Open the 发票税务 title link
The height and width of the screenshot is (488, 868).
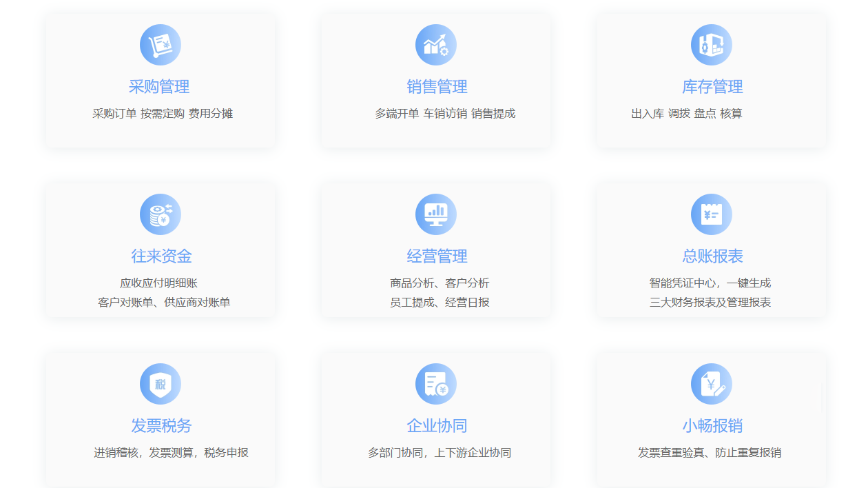(x=162, y=426)
